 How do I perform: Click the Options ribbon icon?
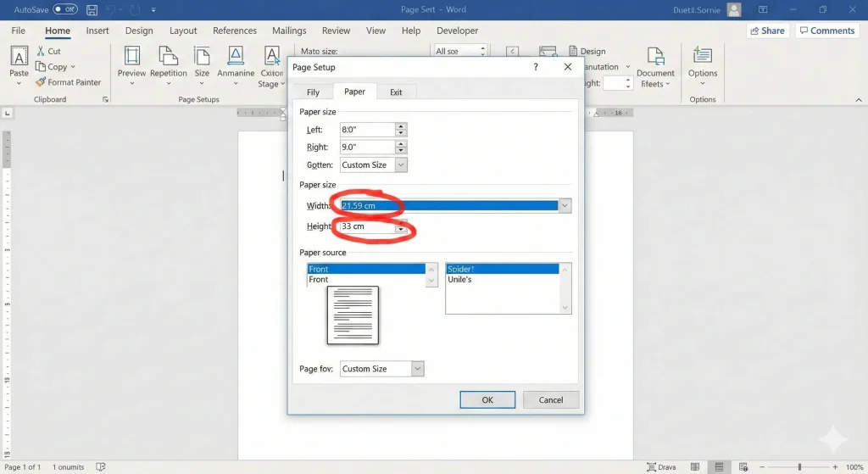pyautogui.click(x=703, y=56)
